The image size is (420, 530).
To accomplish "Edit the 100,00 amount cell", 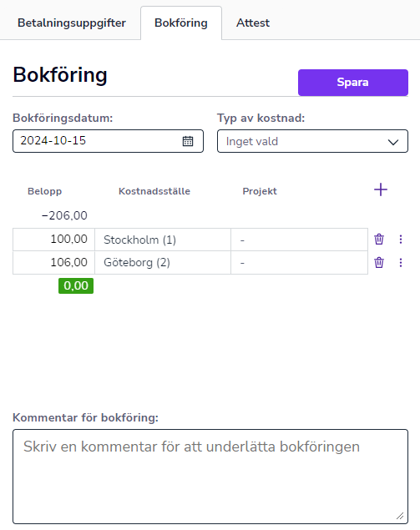I will [x=53, y=240].
